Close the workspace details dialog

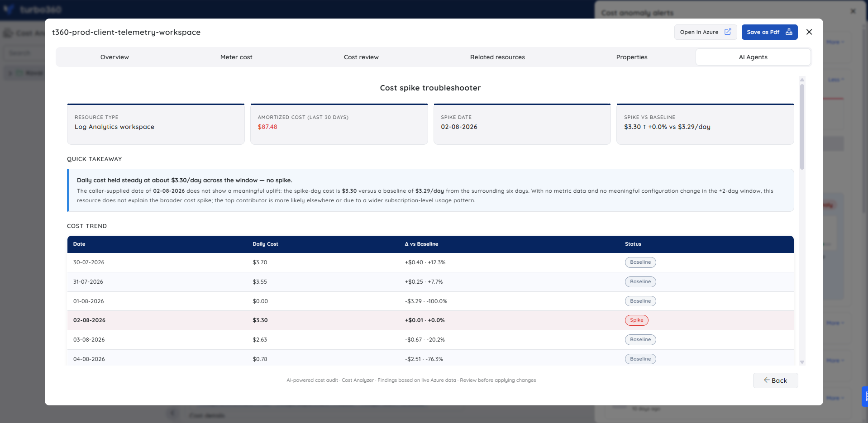click(x=809, y=32)
